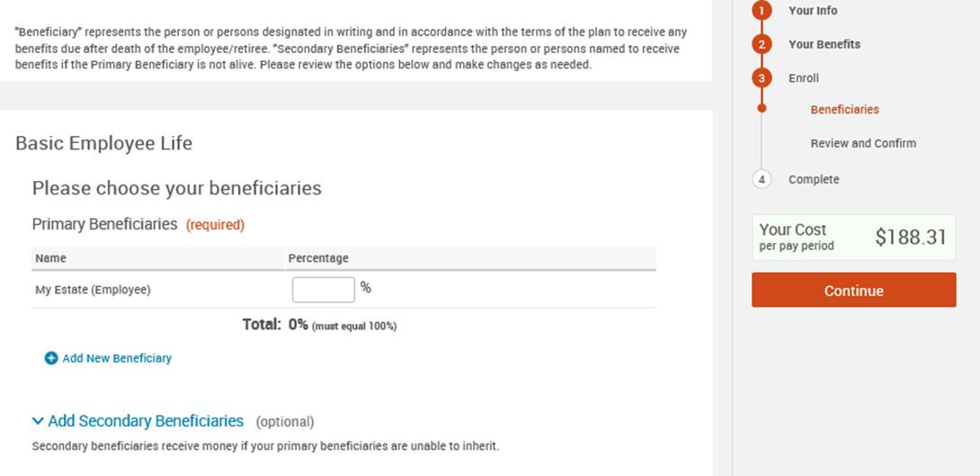Open the Add Secondary Beneficiaries section title
The image size is (980, 476).
coord(146,421)
